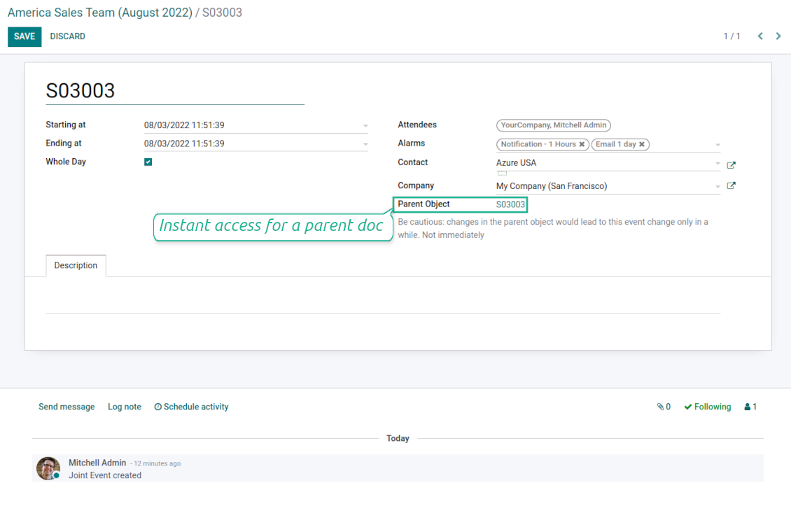Open external link icon for Contact
The width and height of the screenshot is (791, 532).
pos(731,166)
